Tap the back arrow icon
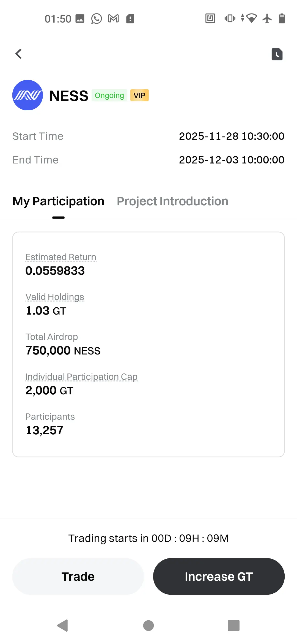 point(18,54)
